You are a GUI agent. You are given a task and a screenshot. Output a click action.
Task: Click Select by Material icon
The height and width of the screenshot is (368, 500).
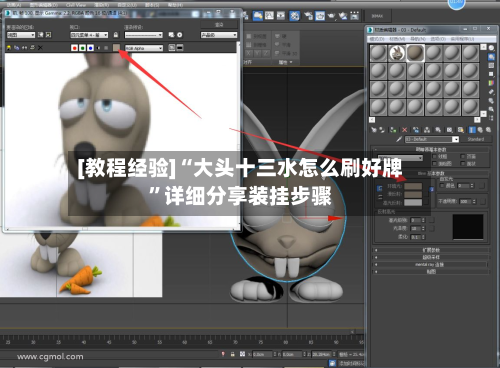point(491,109)
